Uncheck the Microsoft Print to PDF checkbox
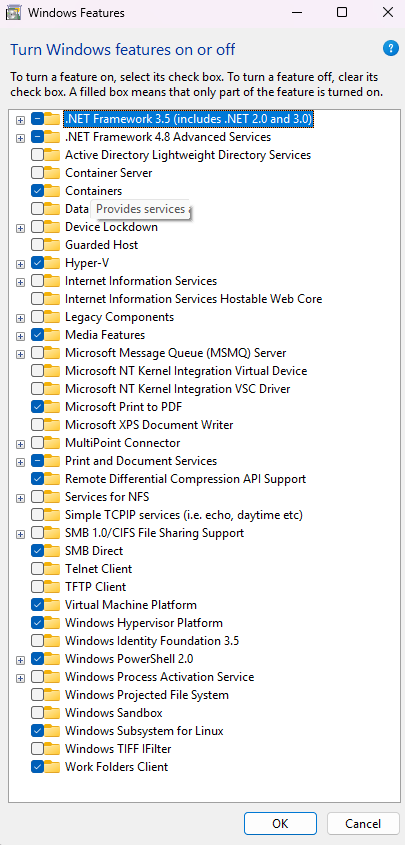The height and width of the screenshot is (845, 405). (38, 407)
